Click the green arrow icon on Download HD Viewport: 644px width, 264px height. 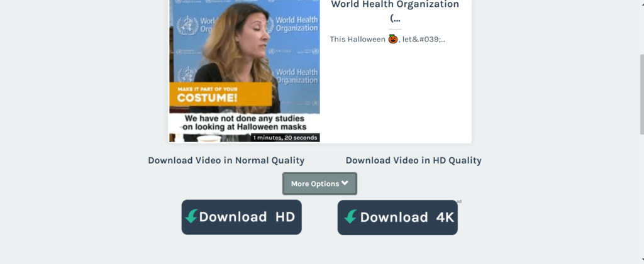(x=191, y=216)
